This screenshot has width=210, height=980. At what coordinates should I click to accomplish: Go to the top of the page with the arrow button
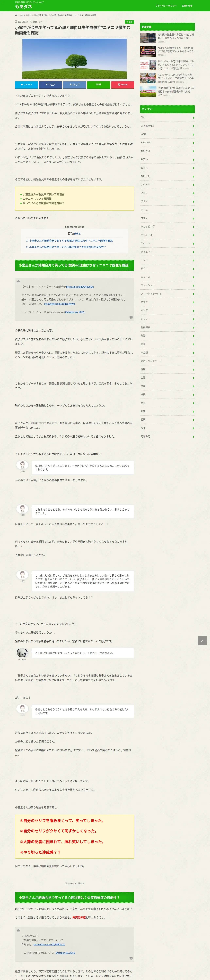(x=202, y=641)
